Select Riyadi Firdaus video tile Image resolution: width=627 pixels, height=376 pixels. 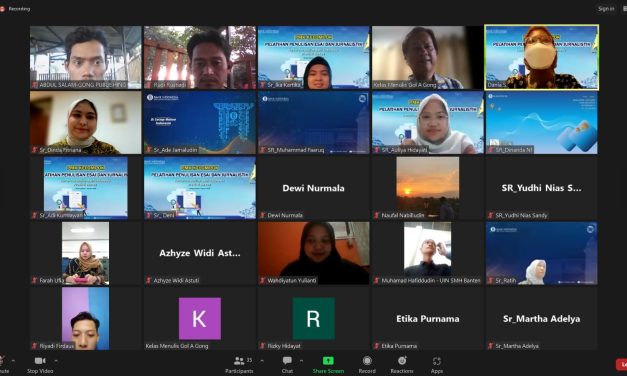point(86,318)
